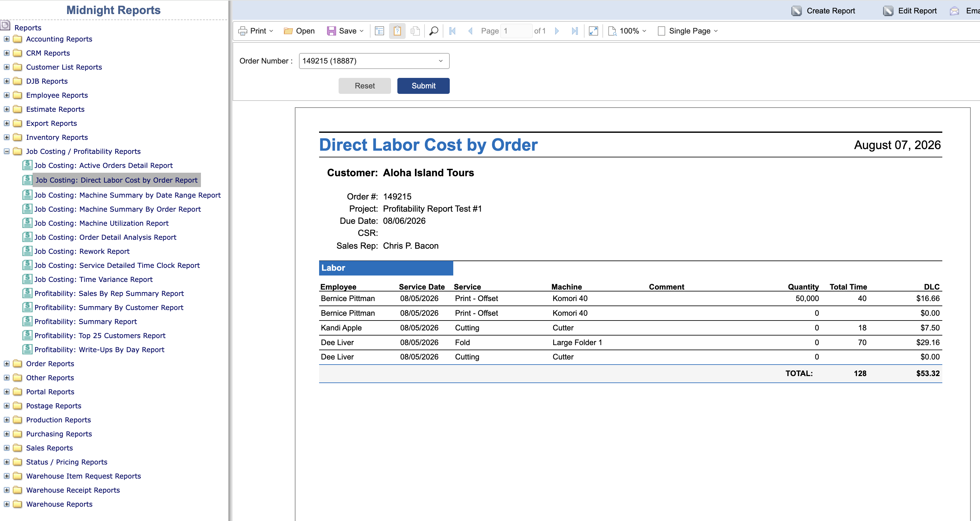Open Machine Summary by Date Range Report
The width and height of the screenshot is (980, 521).
127,195
